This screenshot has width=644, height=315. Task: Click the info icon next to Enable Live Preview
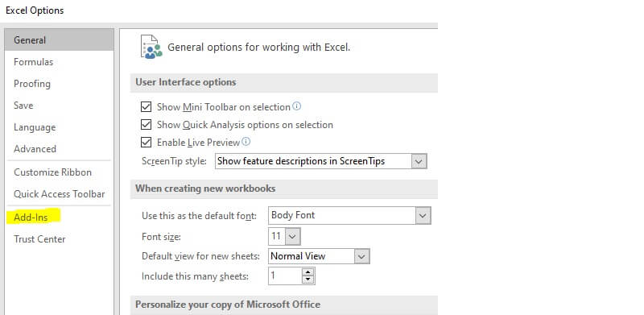coord(246,142)
